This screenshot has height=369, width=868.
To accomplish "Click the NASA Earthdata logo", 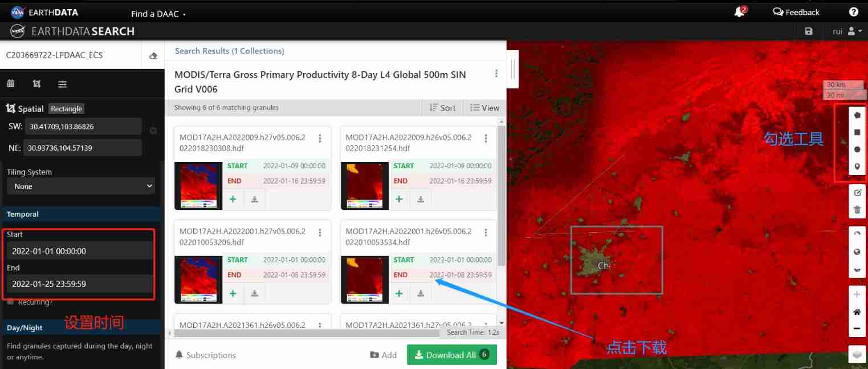I will 44,12.
